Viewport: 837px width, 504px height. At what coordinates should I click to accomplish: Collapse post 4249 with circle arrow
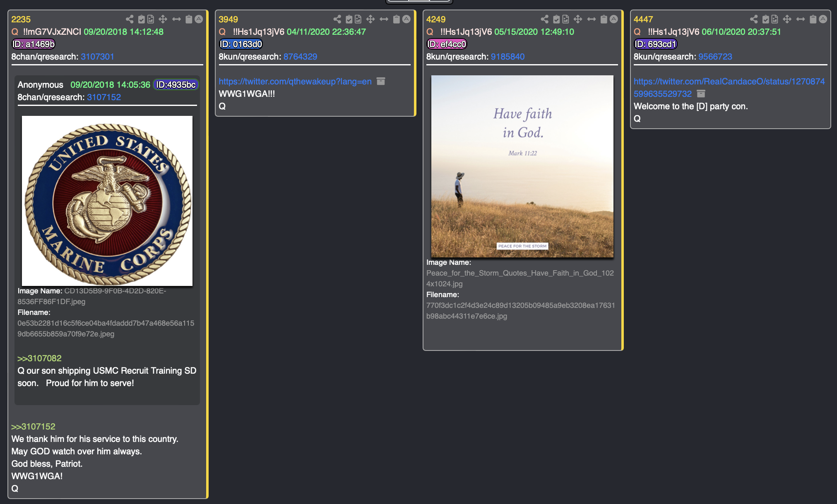614,19
